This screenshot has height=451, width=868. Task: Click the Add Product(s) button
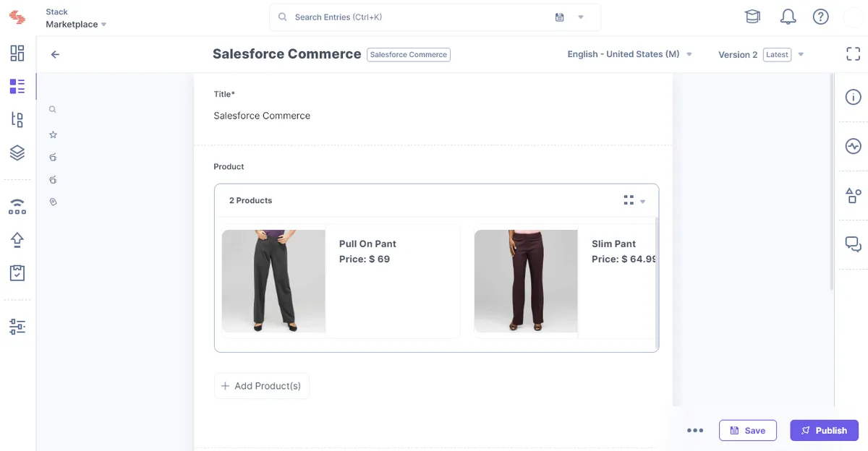[262, 386]
